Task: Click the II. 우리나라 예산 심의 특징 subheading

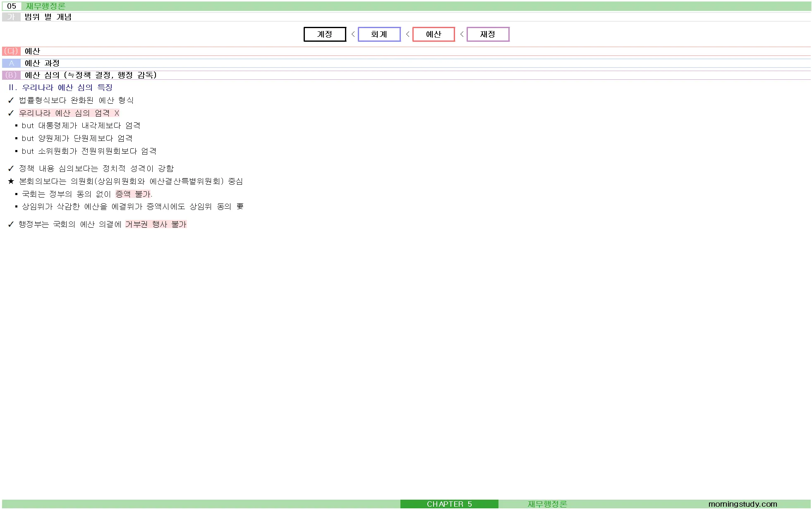Action: [x=60, y=88]
